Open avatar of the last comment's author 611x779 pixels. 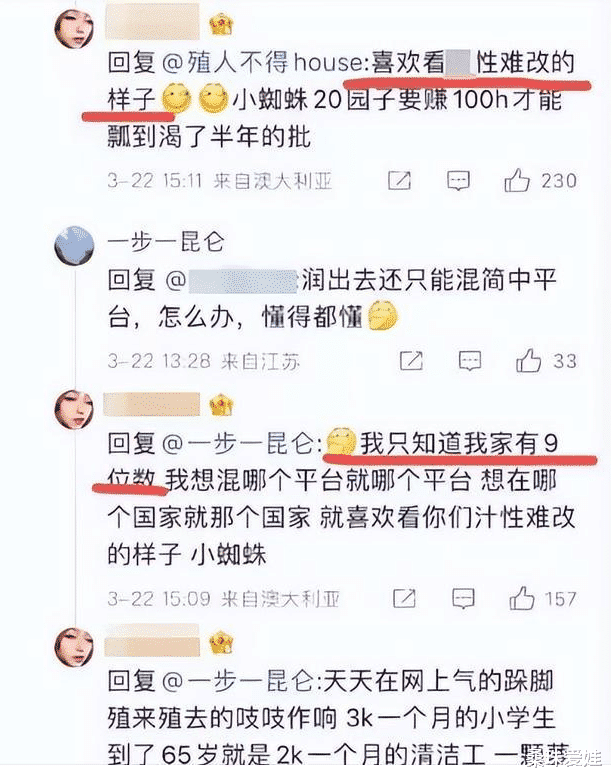[75, 647]
